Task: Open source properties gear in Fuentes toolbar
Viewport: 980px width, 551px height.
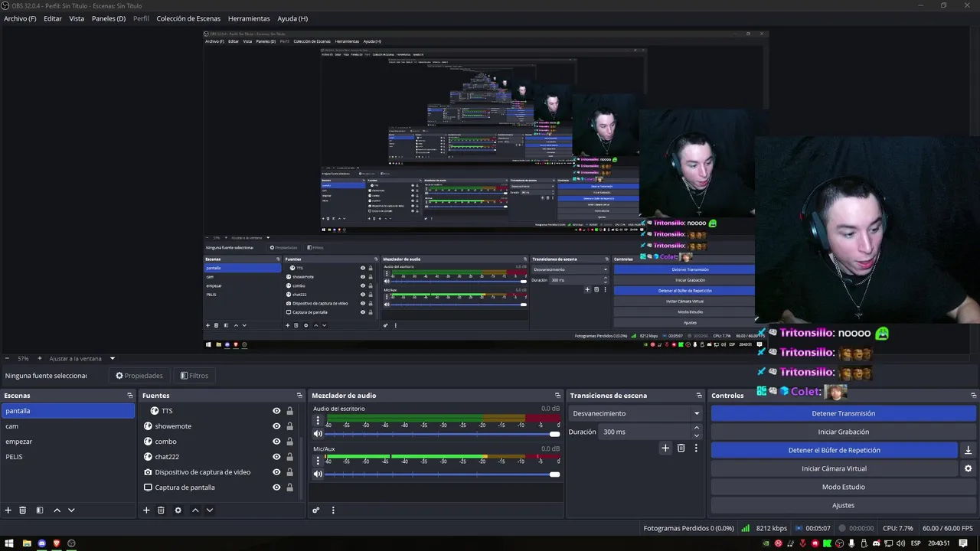Action: pyautogui.click(x=178, y=510)
